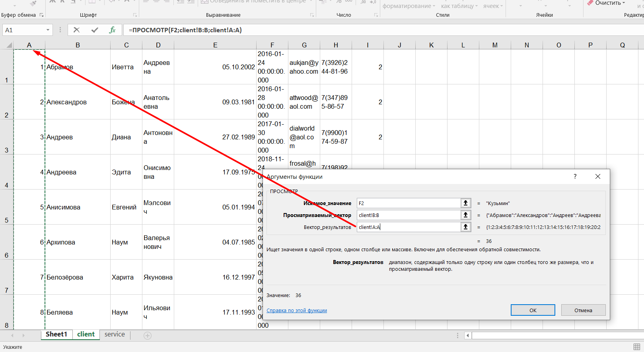
Task: Click cell with name Харита
Action: coord(126,277)
